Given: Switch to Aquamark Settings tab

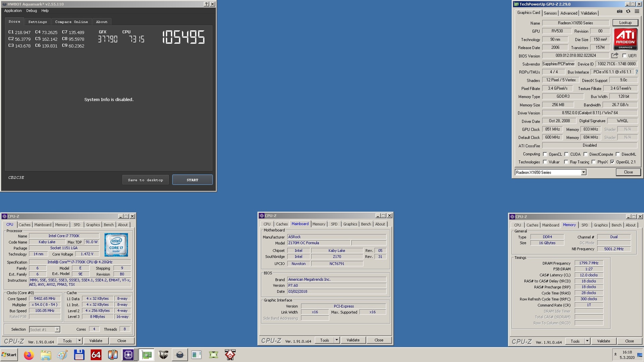Looking at the screenshot, I should tap(38, 22).
